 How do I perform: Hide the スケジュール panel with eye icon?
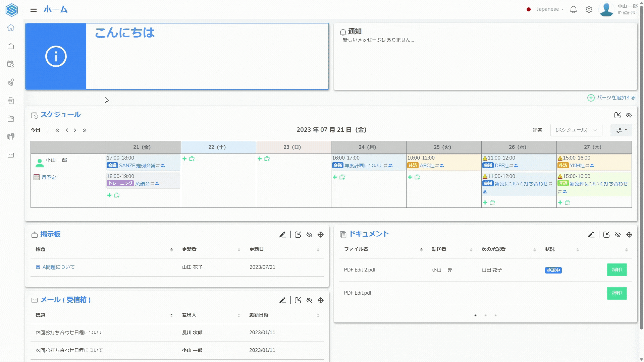coord(629,115)
